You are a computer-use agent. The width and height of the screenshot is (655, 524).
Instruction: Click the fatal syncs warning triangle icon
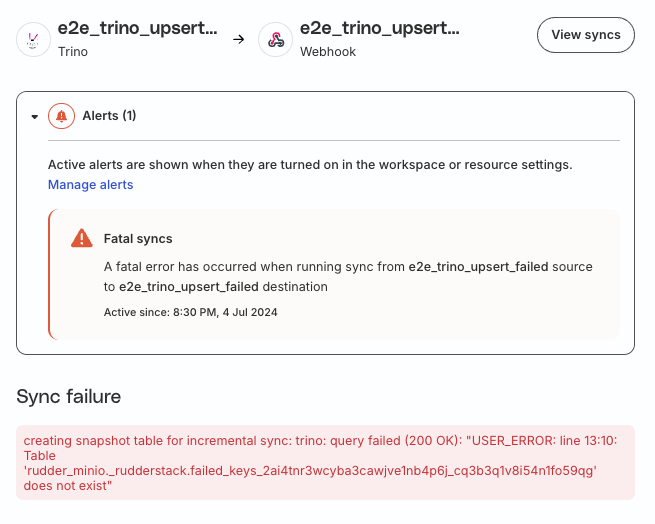[81, 238]
